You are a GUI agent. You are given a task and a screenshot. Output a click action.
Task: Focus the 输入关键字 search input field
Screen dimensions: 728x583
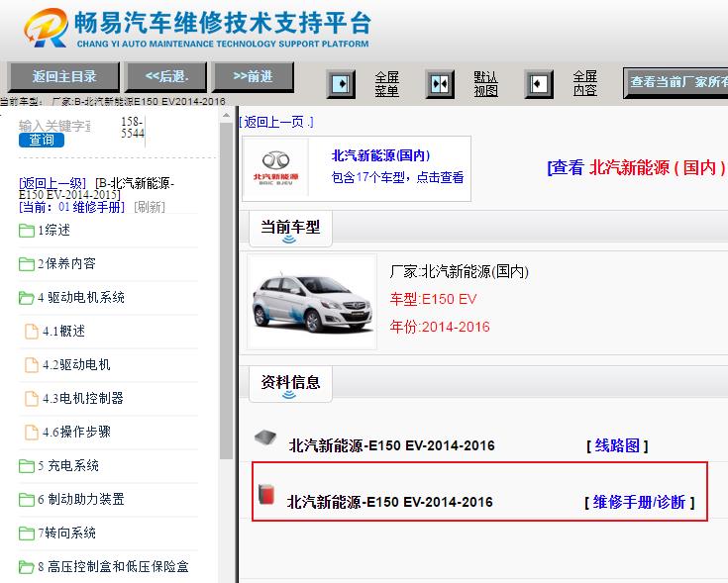(54, 126)
